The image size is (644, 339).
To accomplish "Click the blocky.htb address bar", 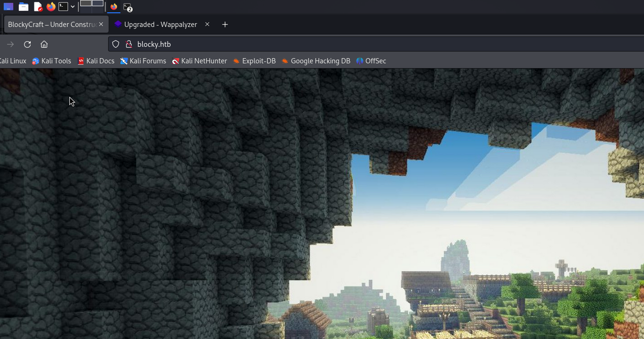I will (330, 44).
